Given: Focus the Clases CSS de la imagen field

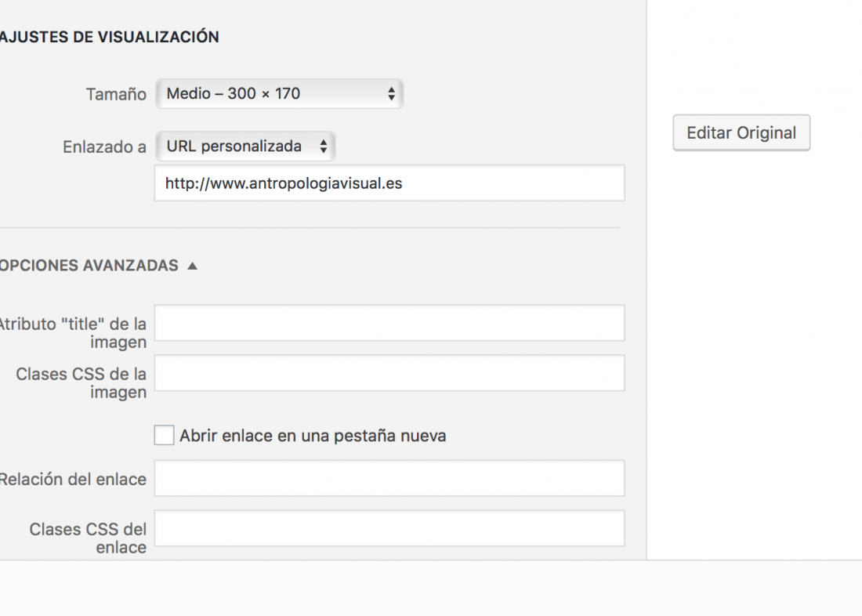Looking at the screenshot, I should coord(389,373).
